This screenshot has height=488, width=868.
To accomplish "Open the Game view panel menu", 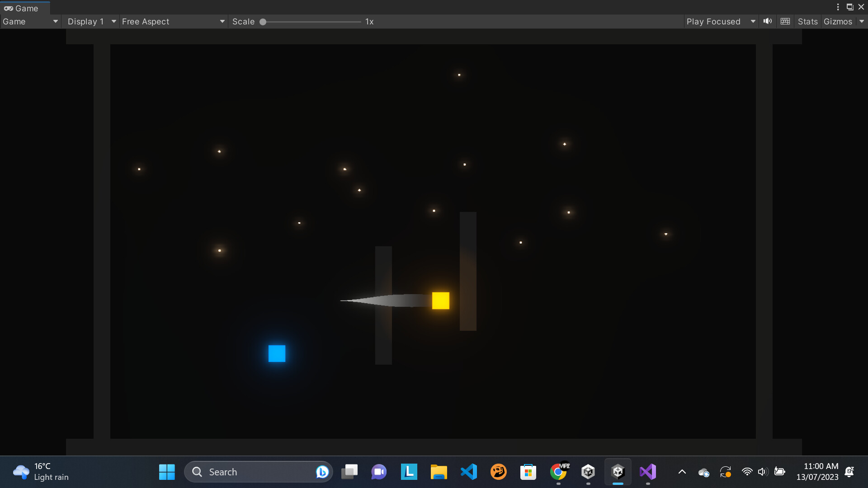I will (838, 7).
